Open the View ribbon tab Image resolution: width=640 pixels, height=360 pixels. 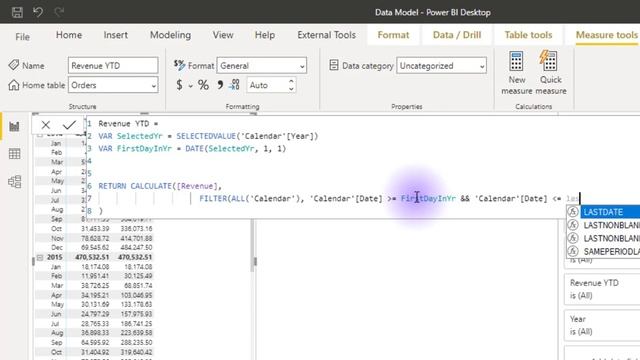[x=223, y=35]
